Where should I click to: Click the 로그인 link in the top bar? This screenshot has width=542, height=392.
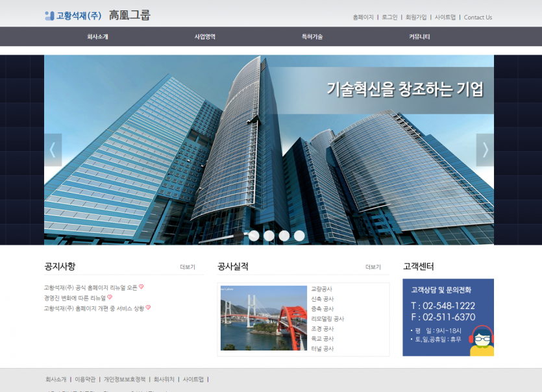(389, 18)
